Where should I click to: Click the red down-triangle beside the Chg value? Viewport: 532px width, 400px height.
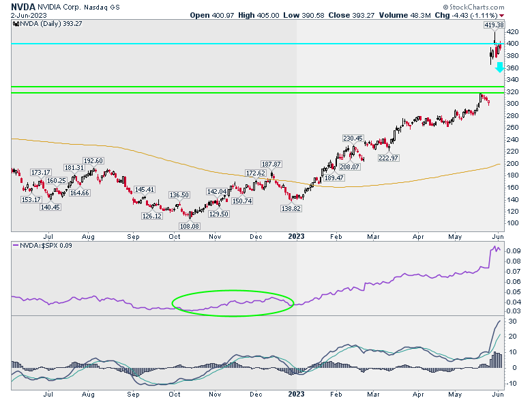502,16
